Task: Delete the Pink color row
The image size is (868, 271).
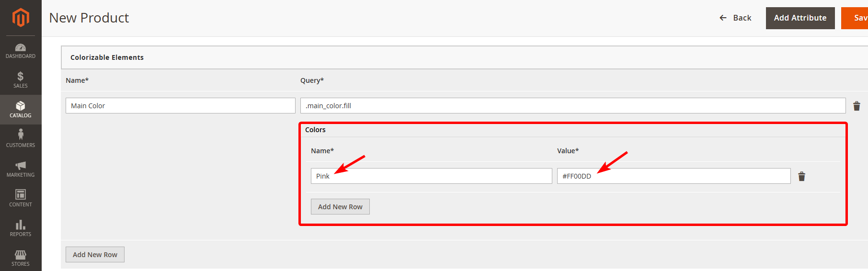Action: (801, 176)
